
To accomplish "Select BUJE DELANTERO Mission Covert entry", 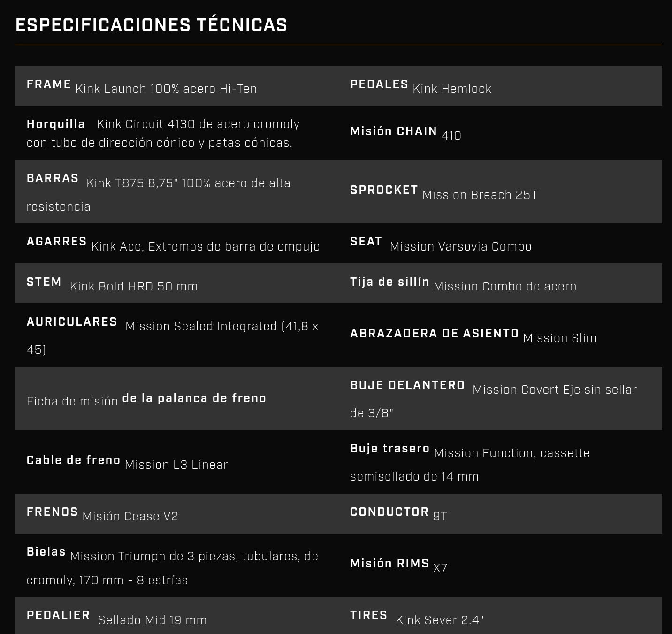I will click(x=494, y=398).
